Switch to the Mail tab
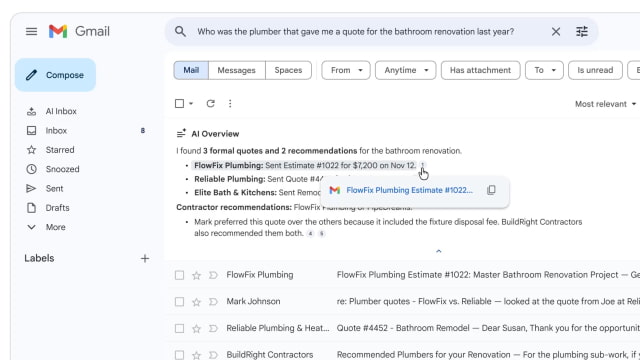Screen dimensions: 640x360 tap(191, 70)
